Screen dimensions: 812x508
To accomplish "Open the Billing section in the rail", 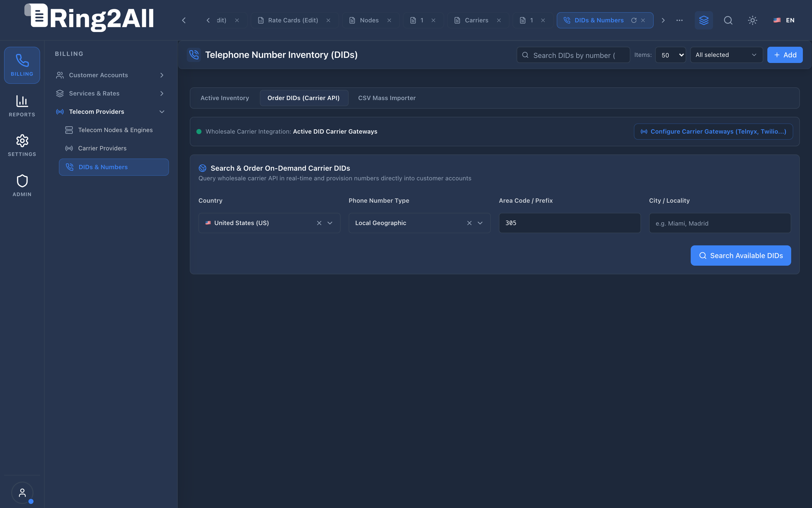I will [22, 65].
